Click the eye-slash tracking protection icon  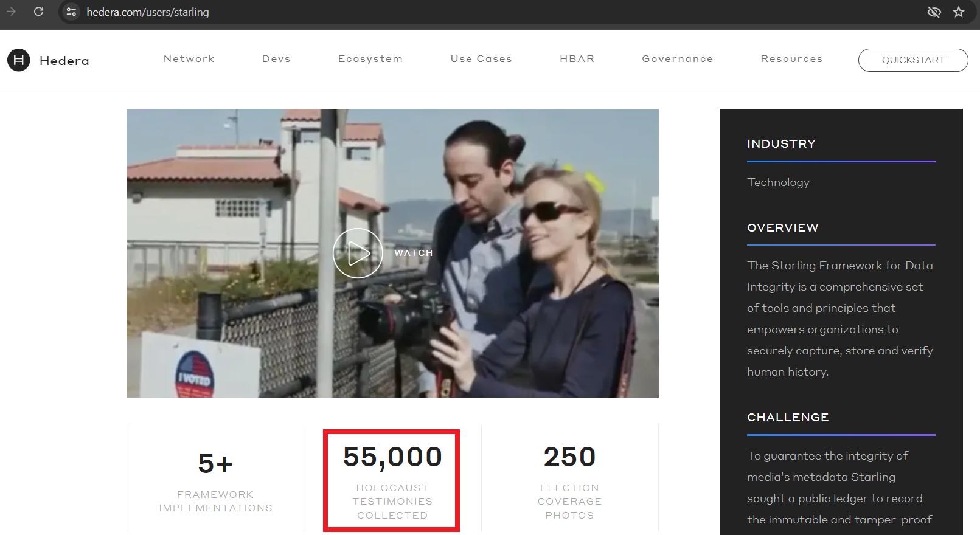934,12
